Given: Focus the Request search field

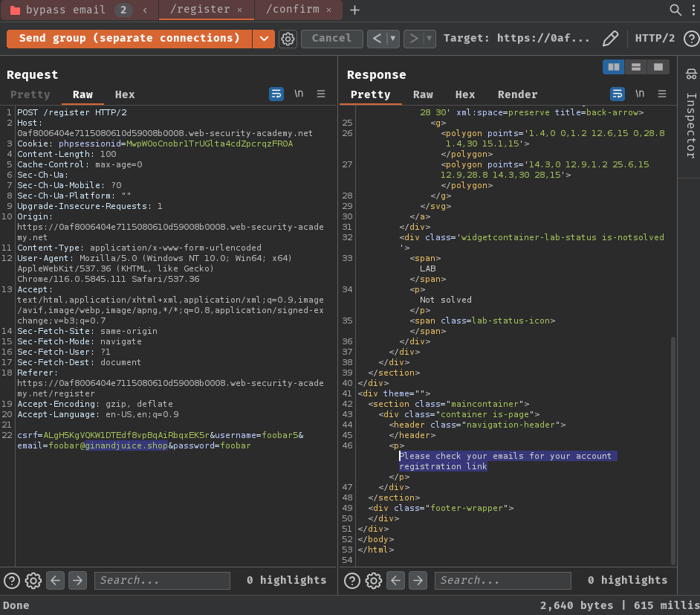Looking at the screenshot, I should tap(162, 581).
